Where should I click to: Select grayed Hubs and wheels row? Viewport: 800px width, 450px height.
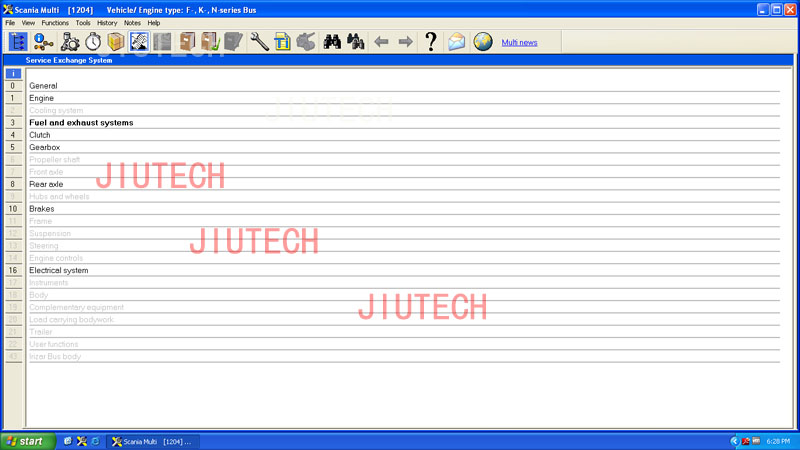point(404,196)
